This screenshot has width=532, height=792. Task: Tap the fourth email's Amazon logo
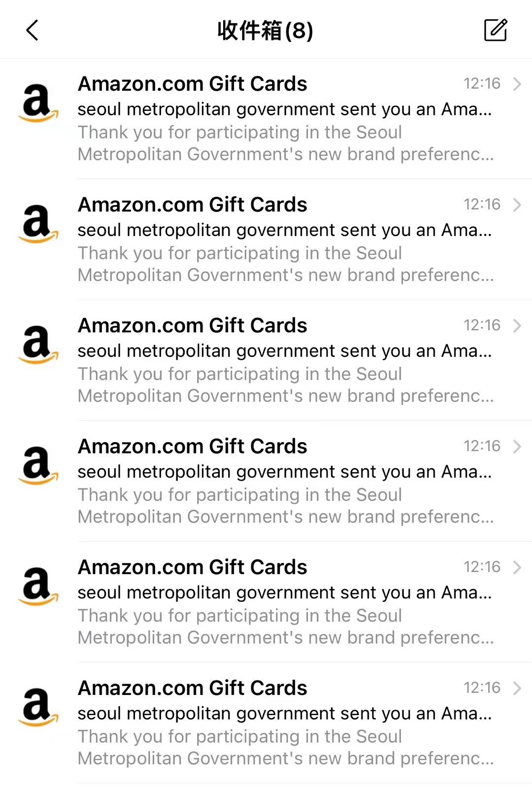[x=38, y=465]
